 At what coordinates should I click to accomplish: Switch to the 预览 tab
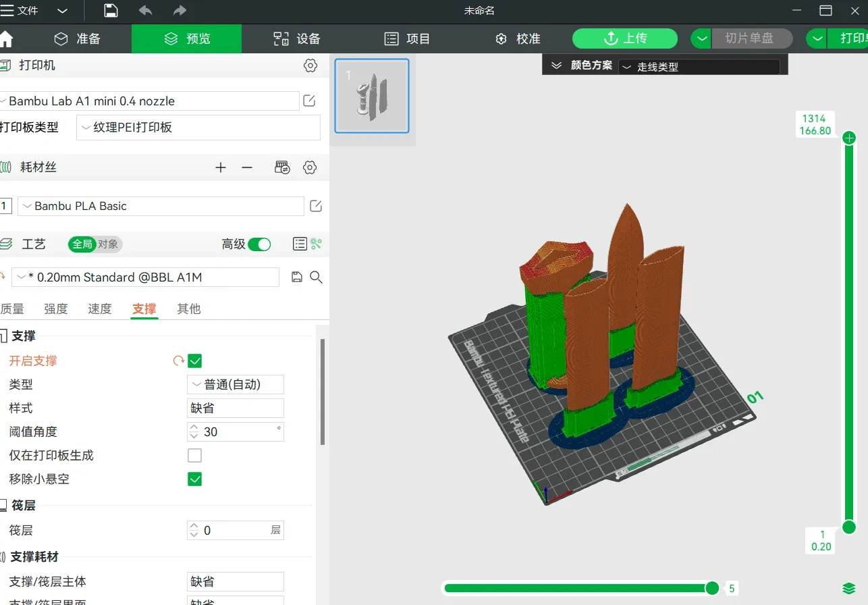click(187, 38)
